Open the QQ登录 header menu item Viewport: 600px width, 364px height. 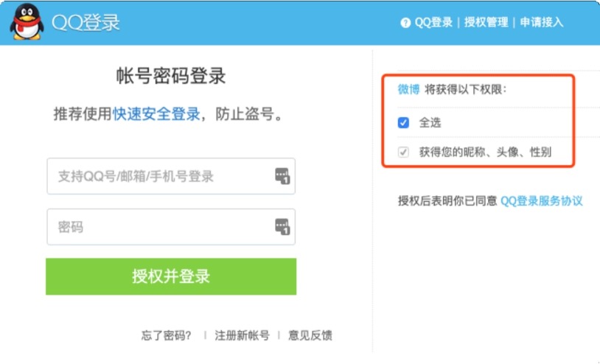coord(433,22)
